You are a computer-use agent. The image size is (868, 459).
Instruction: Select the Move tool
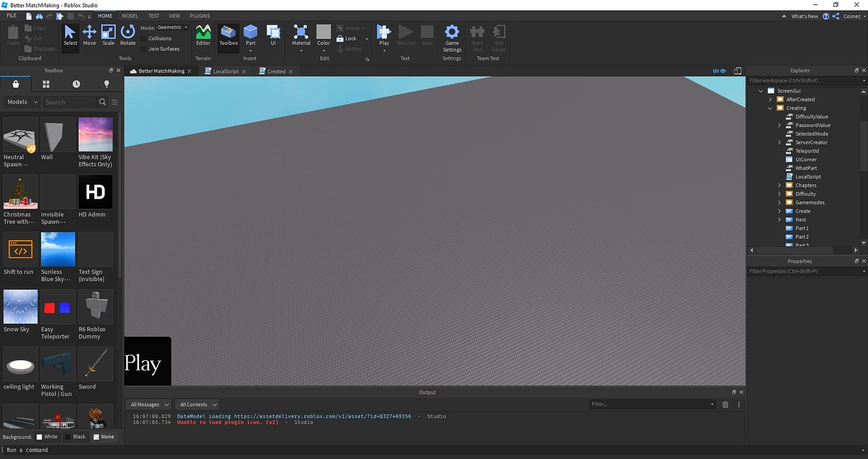[x=89, y=35]
